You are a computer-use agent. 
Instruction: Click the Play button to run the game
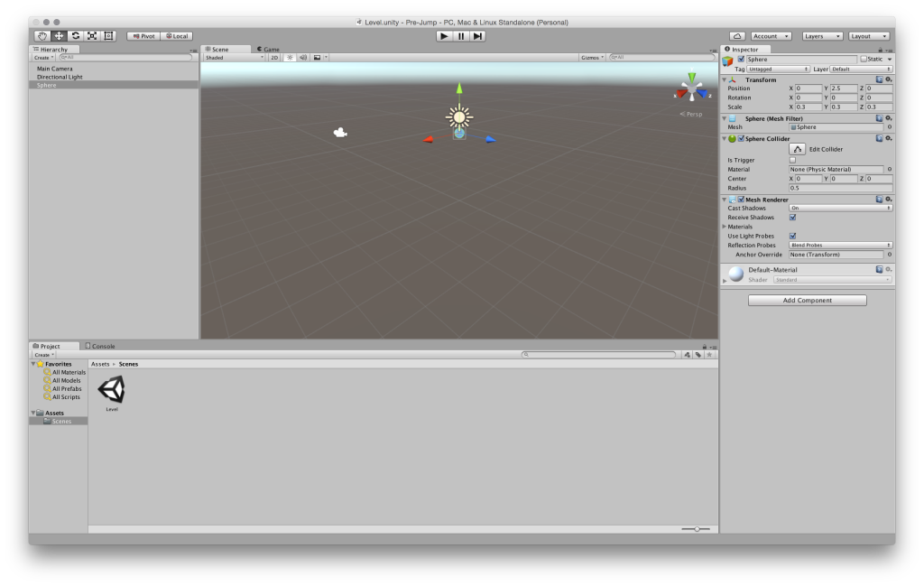point(444,35)
